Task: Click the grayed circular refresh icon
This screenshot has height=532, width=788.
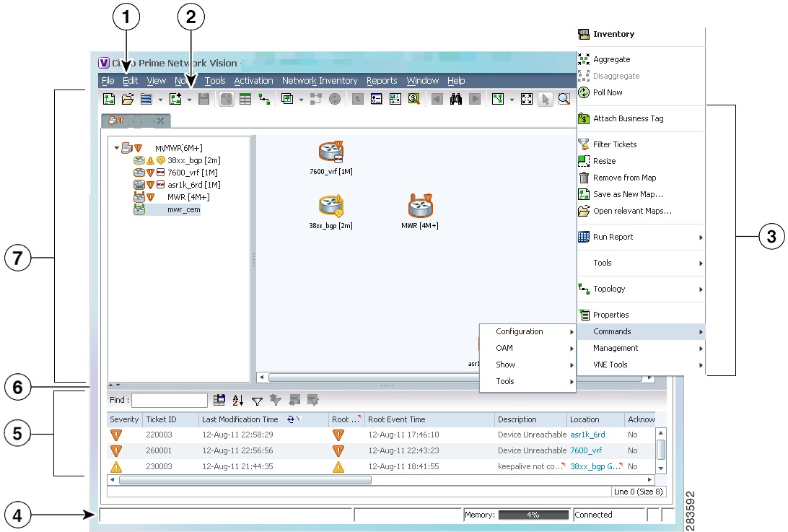Action: (335, 99)
